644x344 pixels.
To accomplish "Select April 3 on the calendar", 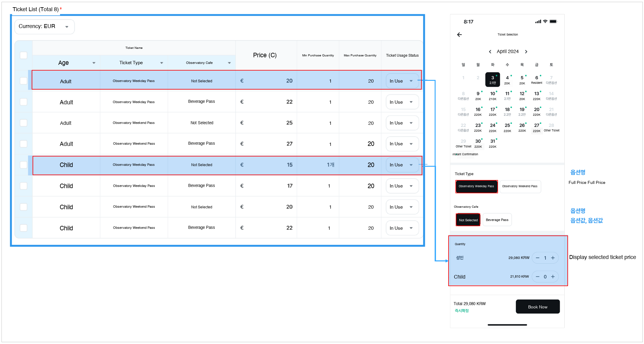I will pos(493,80).
